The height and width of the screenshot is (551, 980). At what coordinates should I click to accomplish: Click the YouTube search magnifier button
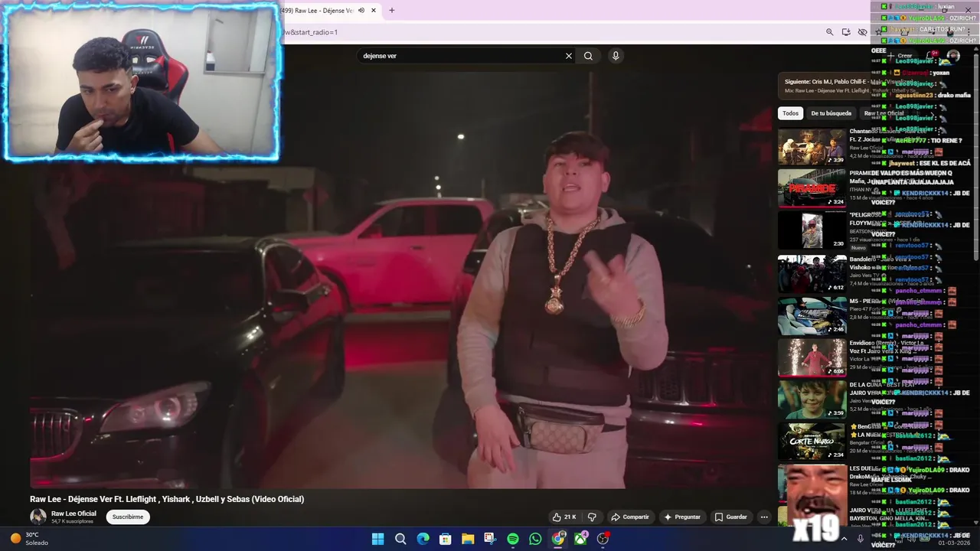click(x=588, y=56)
